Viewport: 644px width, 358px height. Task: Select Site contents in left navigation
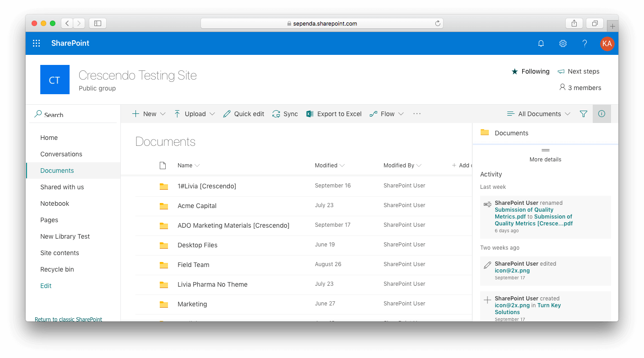(x=60, y=252)
